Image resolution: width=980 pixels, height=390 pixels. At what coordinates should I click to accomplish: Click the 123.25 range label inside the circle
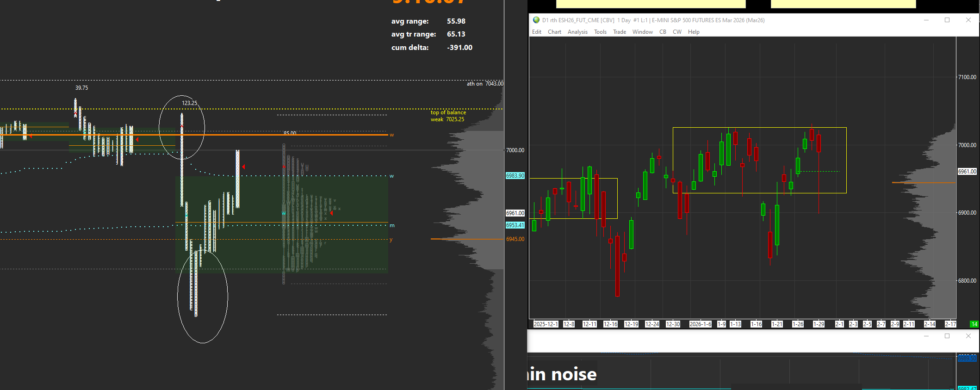coord(189,103)
